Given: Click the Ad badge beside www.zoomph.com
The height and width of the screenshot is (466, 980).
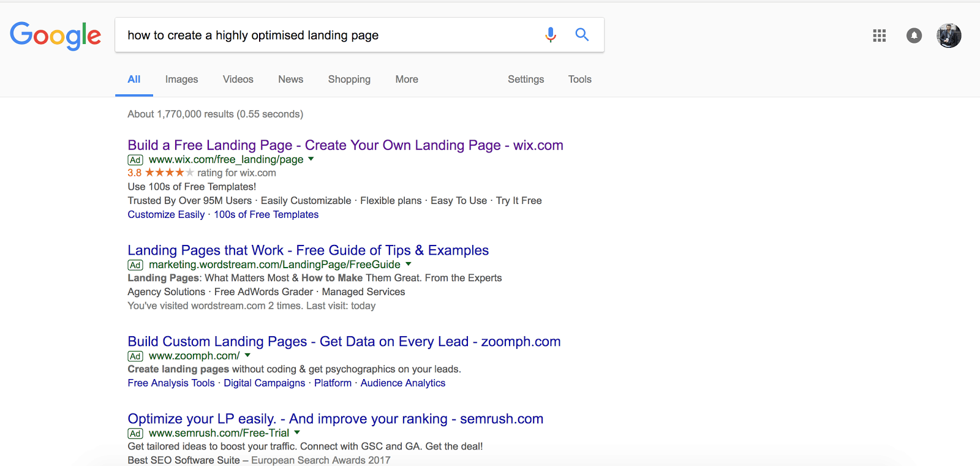Looking at the screenshot, I should [x=135, y=356].
